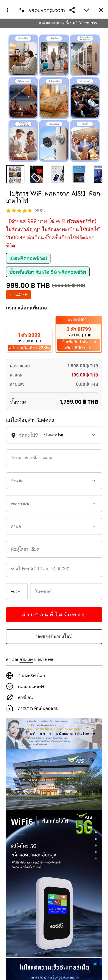Viewport: 108px width, 980px height.
Task: Tap the site settings icon beside URL
Action: click(22, 10)
